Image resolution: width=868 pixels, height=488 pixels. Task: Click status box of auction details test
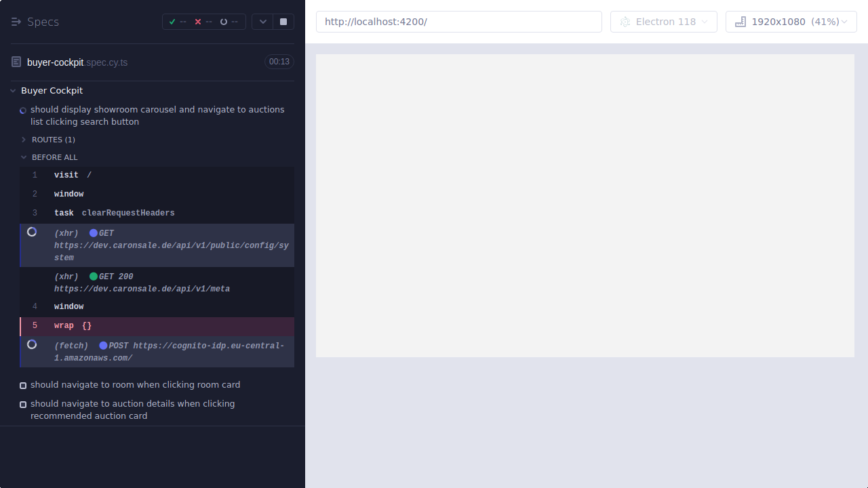click(23, 404)
